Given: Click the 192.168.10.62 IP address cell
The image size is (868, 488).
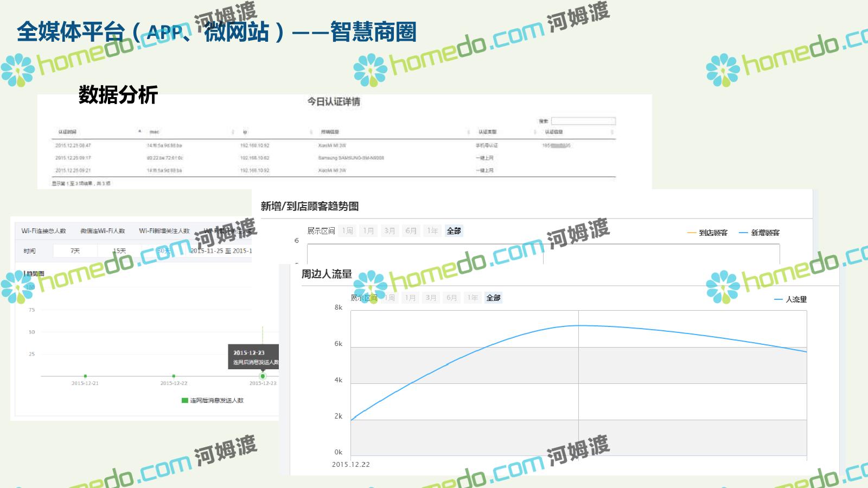Looking at the screenshot, I should click(254, 158).
